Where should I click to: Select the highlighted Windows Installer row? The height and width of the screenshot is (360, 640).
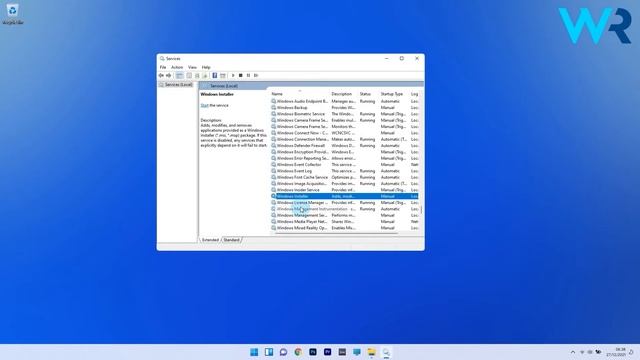[344, 196]
